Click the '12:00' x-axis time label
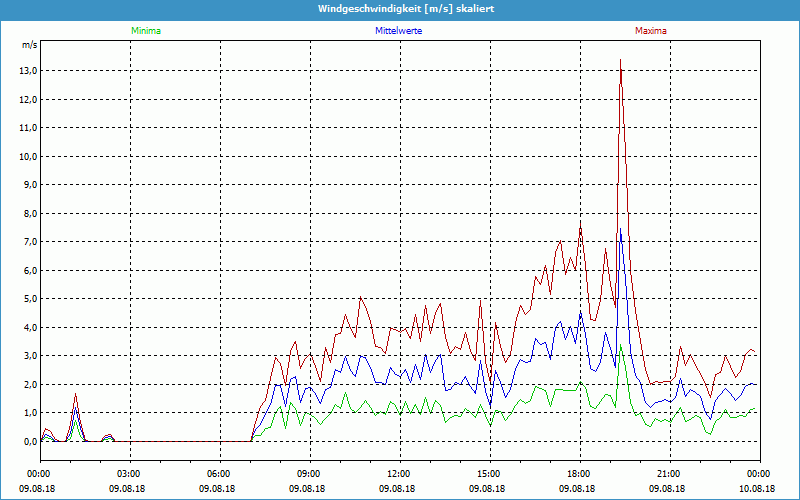Screen dimensions: 800x500 (x=400, y=473)
